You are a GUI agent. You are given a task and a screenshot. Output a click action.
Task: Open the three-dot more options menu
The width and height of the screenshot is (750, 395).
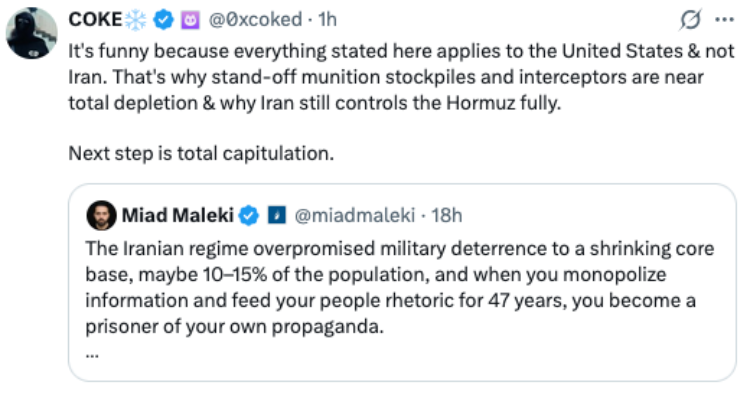point(725,20)
